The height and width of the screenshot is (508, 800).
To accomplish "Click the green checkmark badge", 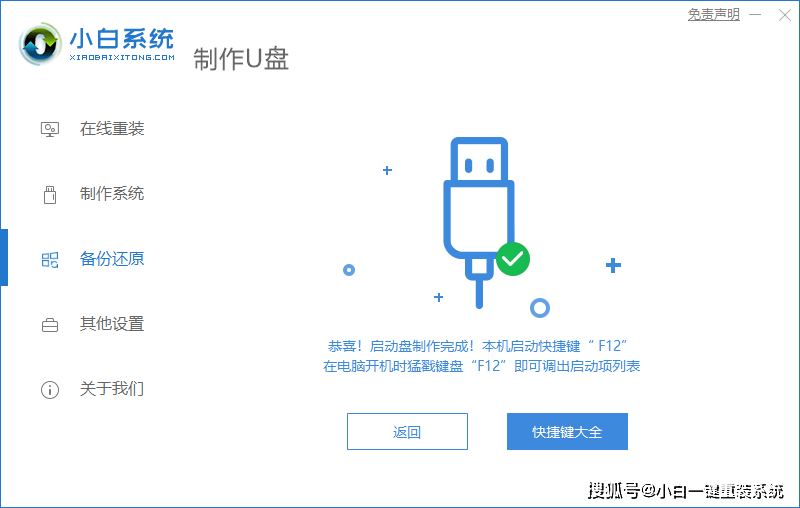I will click(513, 259).
